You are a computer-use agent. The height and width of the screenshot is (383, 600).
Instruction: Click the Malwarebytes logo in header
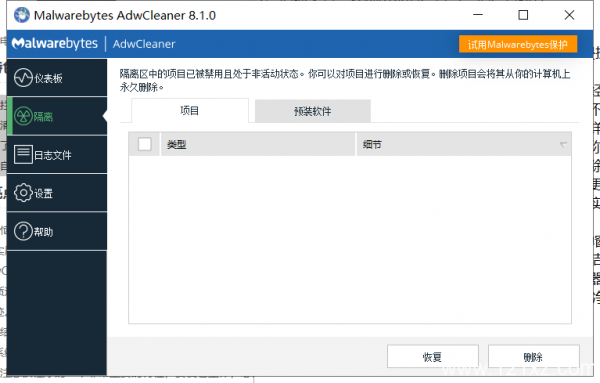click(x=55, y=44)
